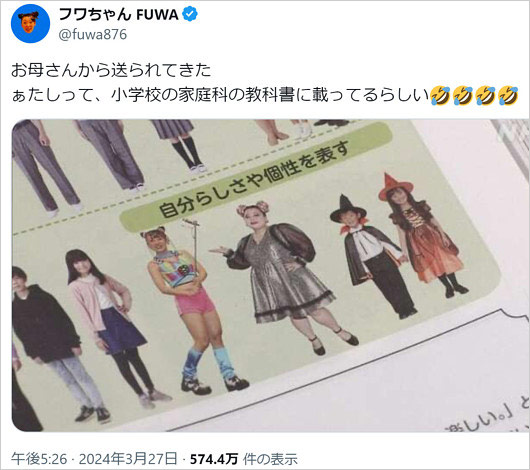Open the フワちゃん FUWA display name
The image size is (530, 470).
[118, 15]
